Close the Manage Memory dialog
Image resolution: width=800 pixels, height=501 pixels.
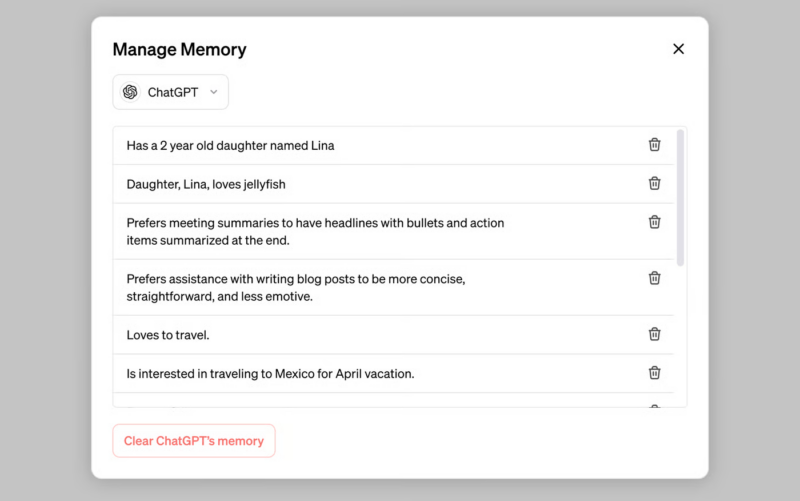(678, 49)
